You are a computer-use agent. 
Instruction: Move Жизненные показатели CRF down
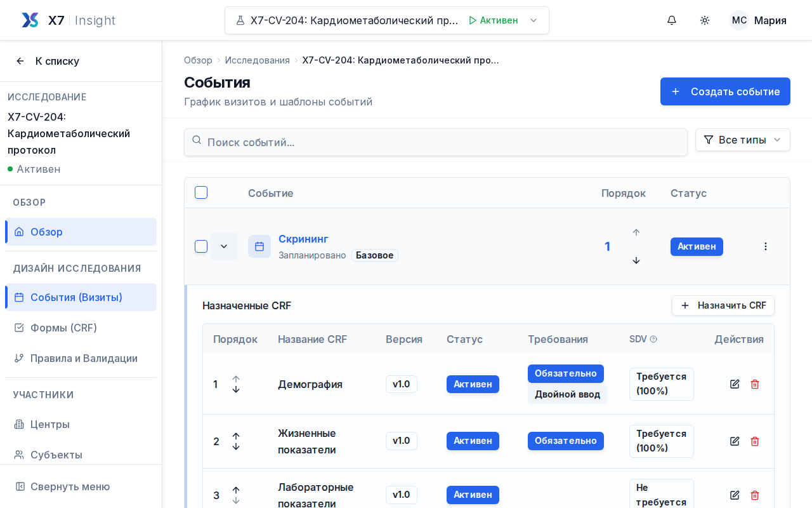pyautogui.click(x=236, y=446)
